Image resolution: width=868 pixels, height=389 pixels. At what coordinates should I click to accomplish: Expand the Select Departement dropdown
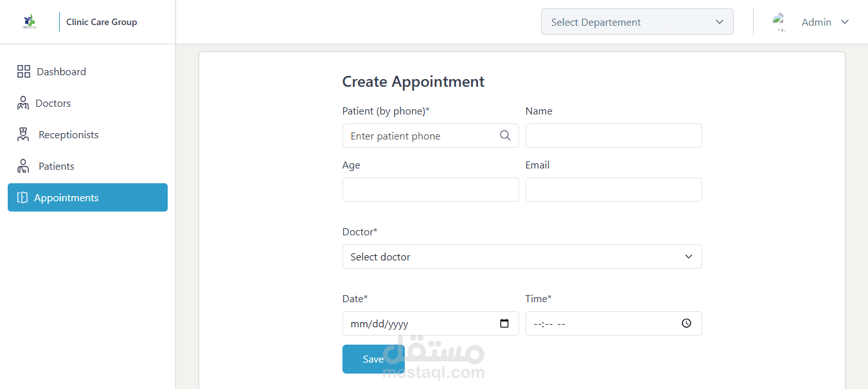(x=637, y=22)
